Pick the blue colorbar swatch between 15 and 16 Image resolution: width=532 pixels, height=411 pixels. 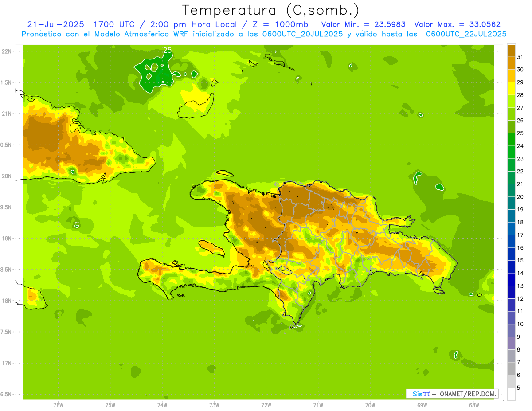click(x=511, y=254)
